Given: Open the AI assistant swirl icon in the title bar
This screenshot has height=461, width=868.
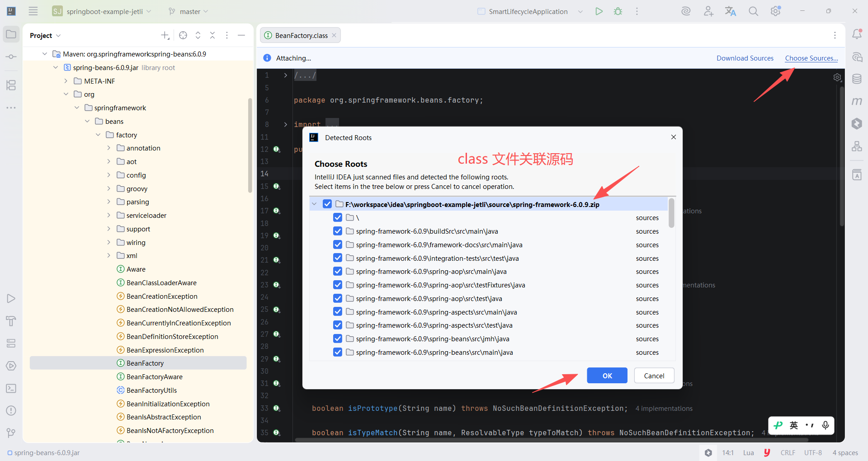Looking at the screenshot, I should tap(686, 11).
